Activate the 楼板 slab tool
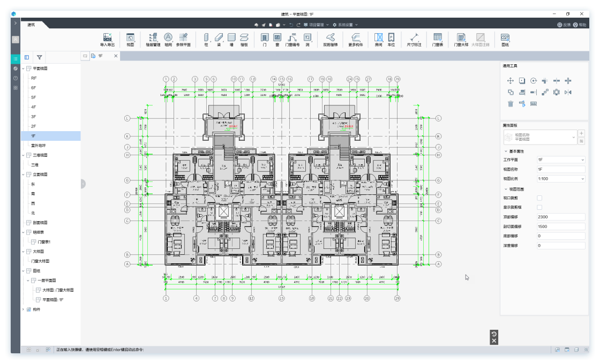Screen dimensions: 600x364 244,40
